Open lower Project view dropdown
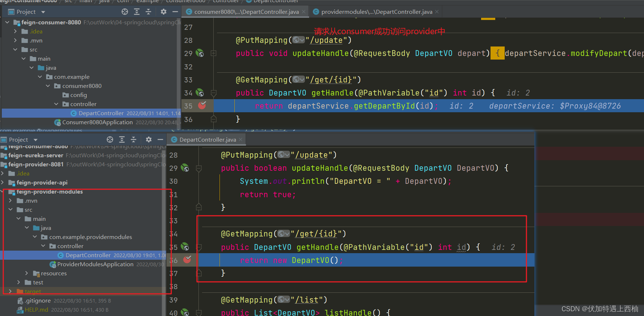 36,140
